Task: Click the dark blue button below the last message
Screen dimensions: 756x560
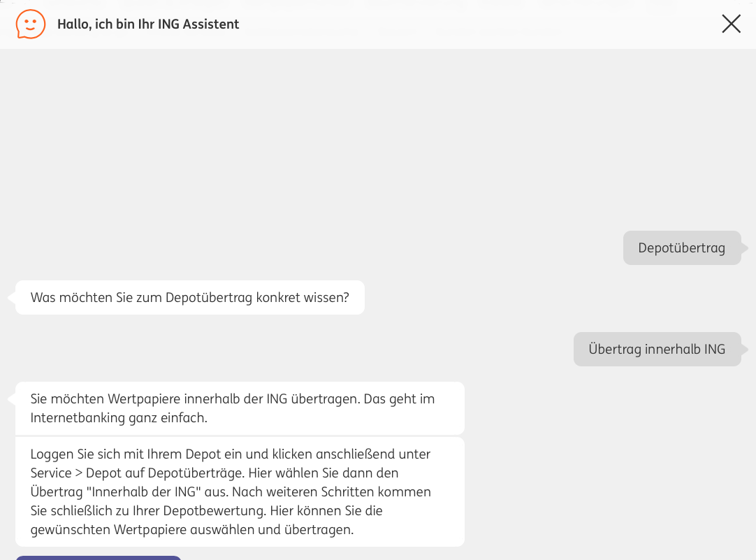Action: tap(99, 558)
